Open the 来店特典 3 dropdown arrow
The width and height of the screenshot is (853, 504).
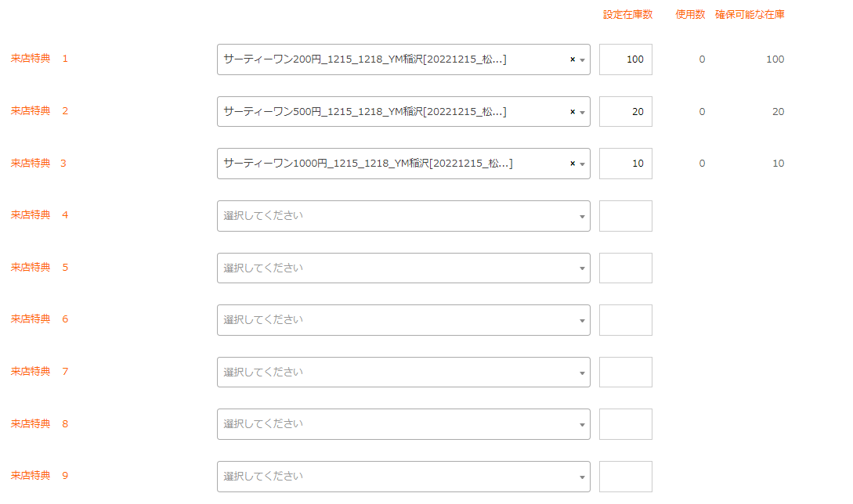coord(583,164)
